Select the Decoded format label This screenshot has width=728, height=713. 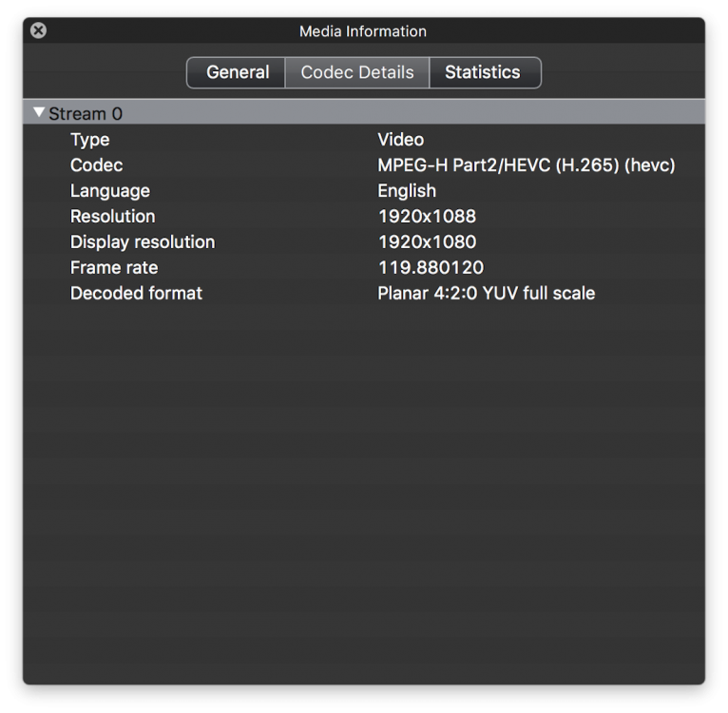(x=136, y=294)
